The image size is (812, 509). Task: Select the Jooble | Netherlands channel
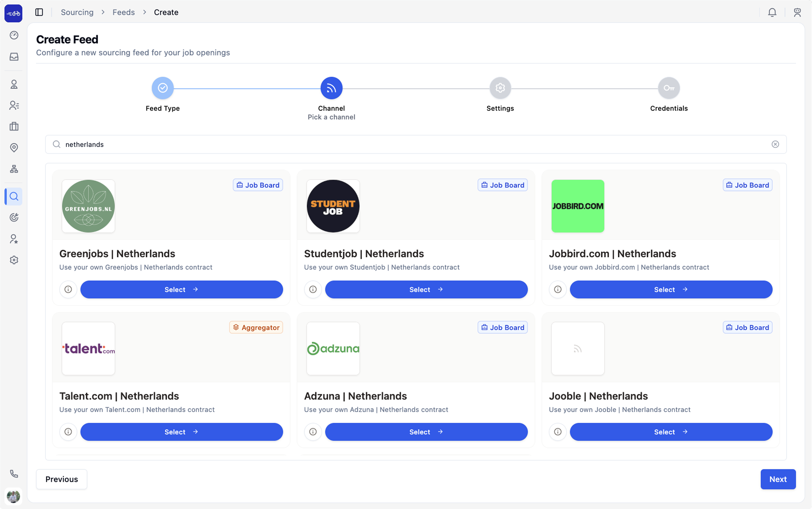tap(671, 432)
